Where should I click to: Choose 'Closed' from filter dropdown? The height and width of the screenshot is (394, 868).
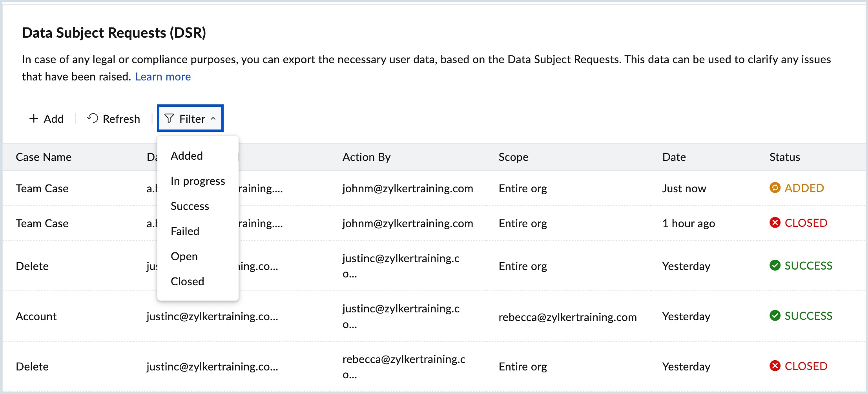[188, 281]
